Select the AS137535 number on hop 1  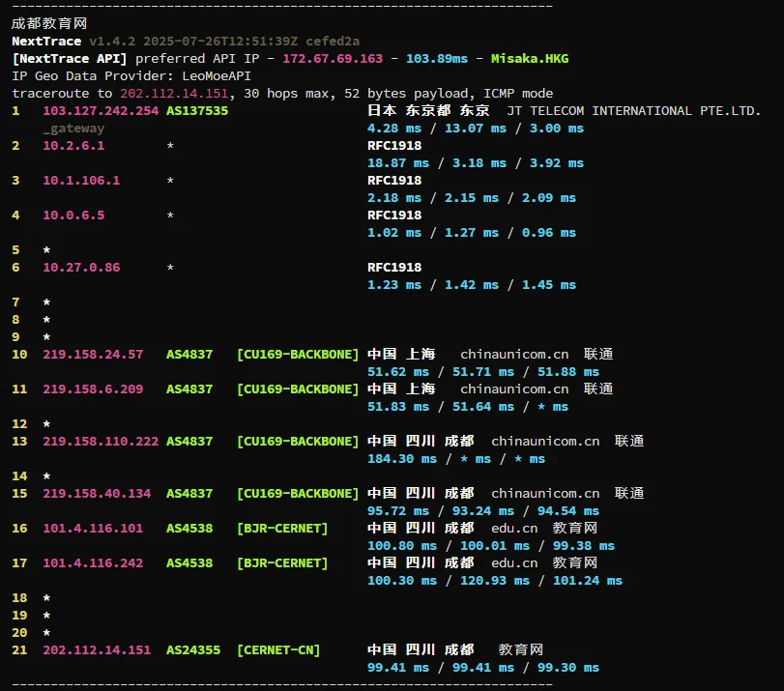[x=197, y=110]
